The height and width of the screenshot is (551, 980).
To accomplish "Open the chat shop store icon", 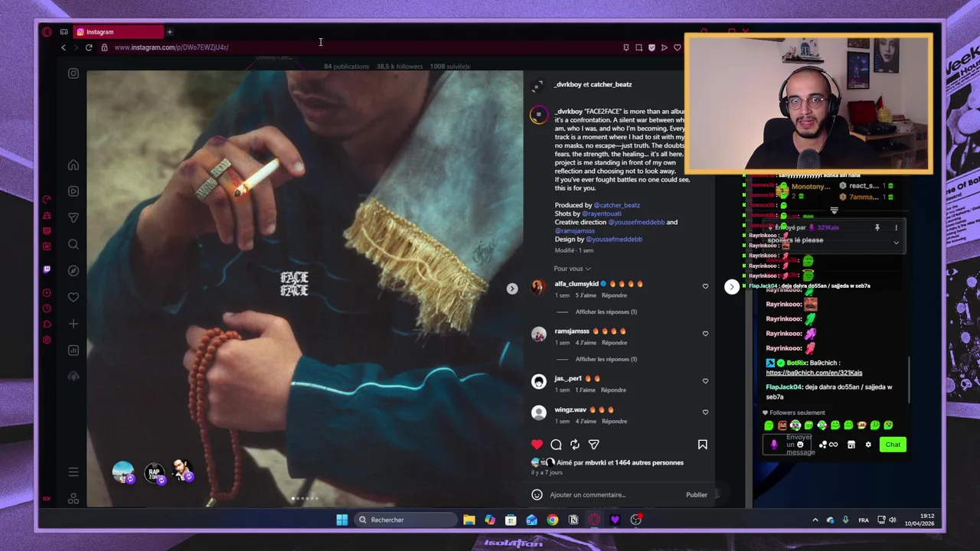I will pyautogui.click(x=851, y=445).
